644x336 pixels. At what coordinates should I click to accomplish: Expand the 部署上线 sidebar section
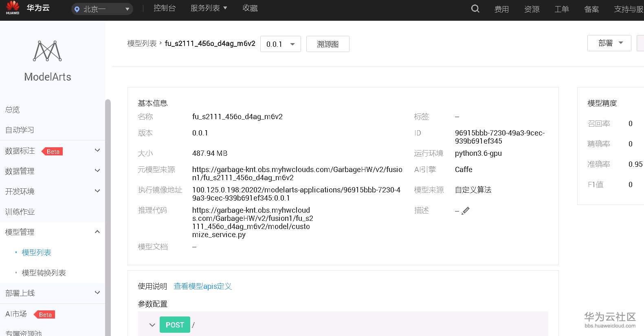pyautogui.click(x=97, y=292)
